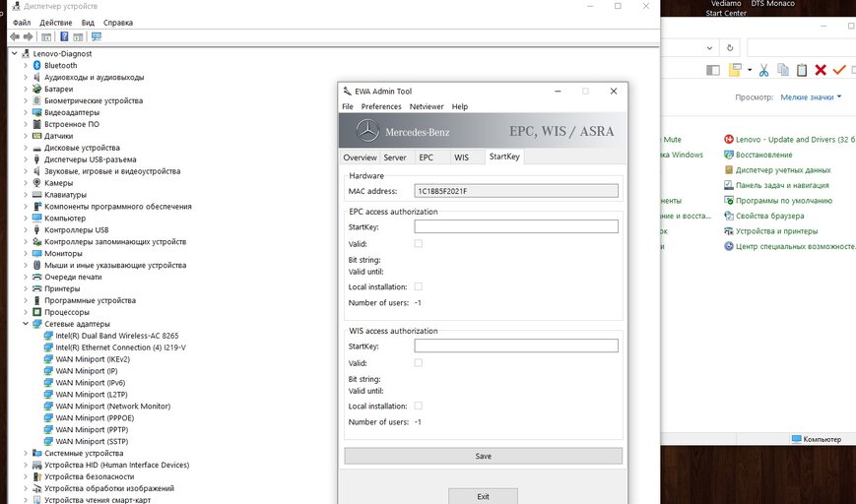Open the Help menu in EWA Admin Tool
This screenshot has width=856, height=504.
[x=460, y=107]
